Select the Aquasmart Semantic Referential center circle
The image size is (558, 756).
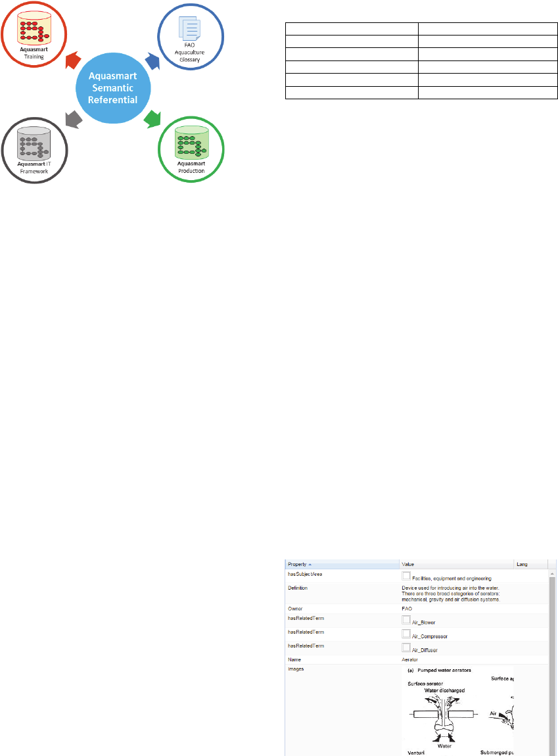click(113, 87)
